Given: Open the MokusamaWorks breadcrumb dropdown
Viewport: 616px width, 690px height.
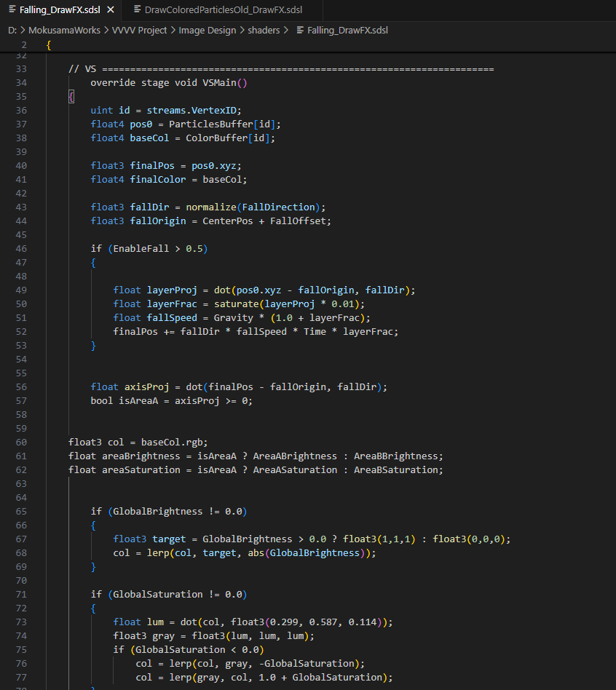Looking at the screenshot, I should [65, 30].
